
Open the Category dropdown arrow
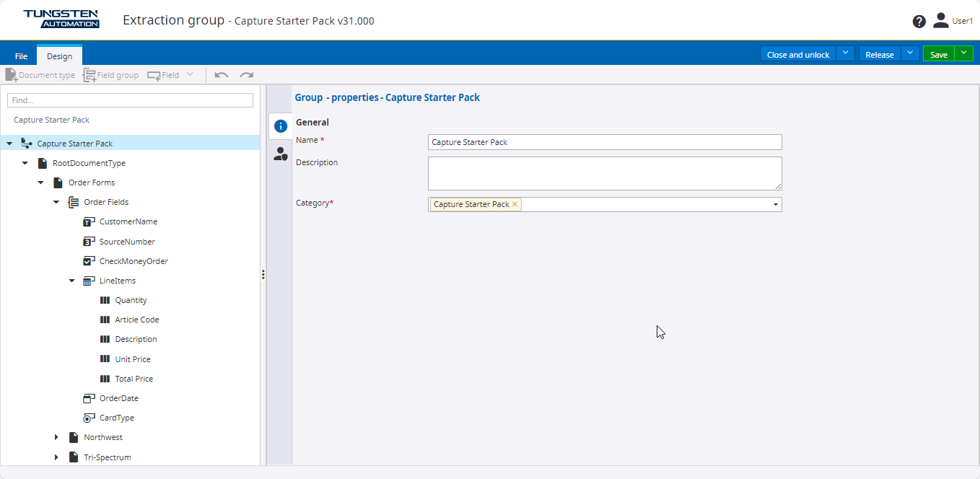[776, 205]
